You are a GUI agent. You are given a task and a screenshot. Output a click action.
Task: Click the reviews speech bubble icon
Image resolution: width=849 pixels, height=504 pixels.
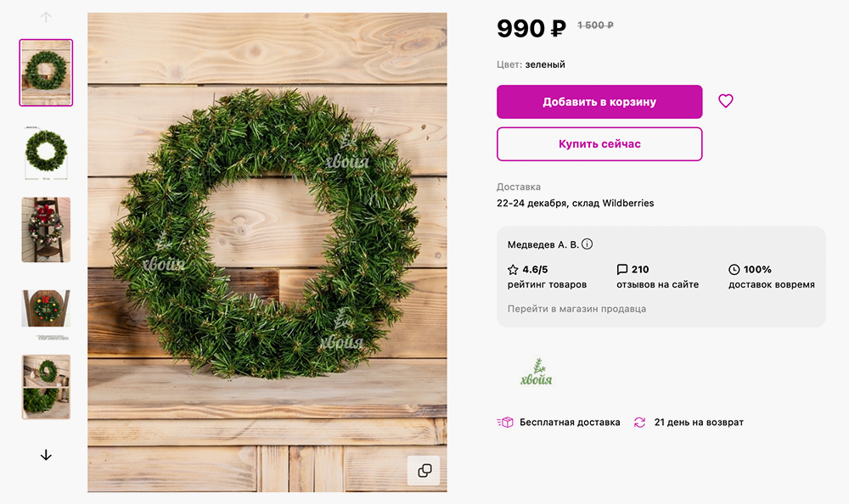622,270
